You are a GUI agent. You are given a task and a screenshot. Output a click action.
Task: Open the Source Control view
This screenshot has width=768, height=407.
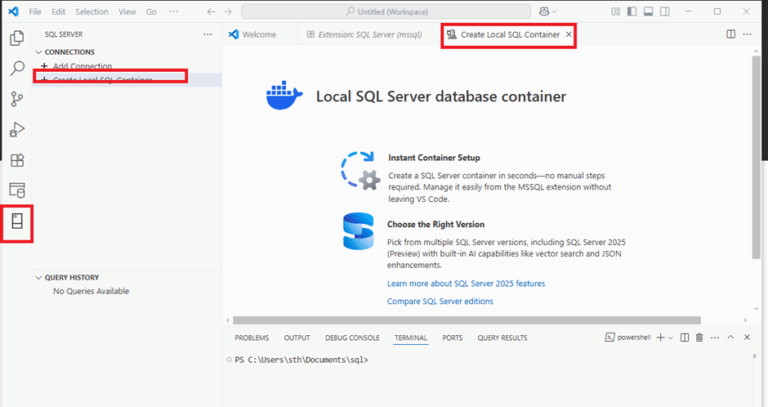coord(16,99)
